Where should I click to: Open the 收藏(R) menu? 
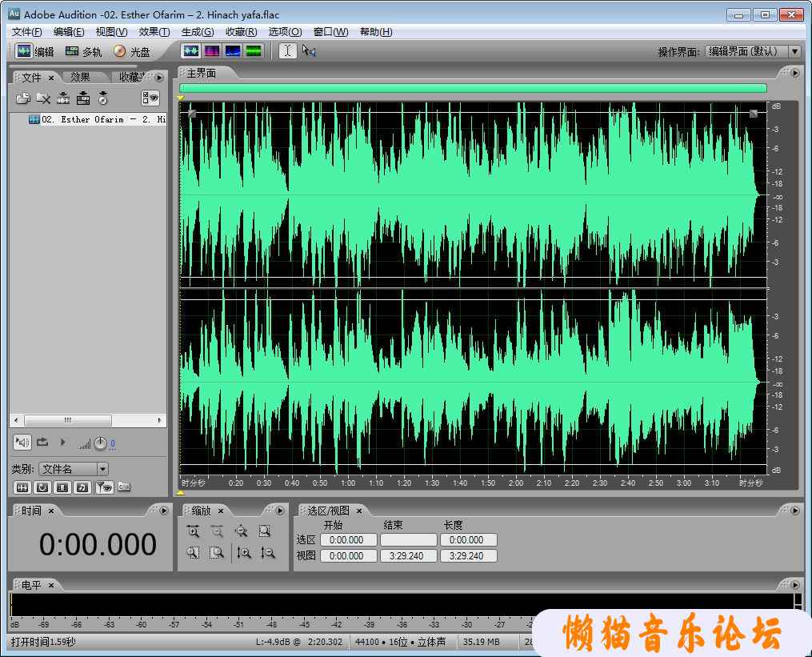tap(241, 32)
